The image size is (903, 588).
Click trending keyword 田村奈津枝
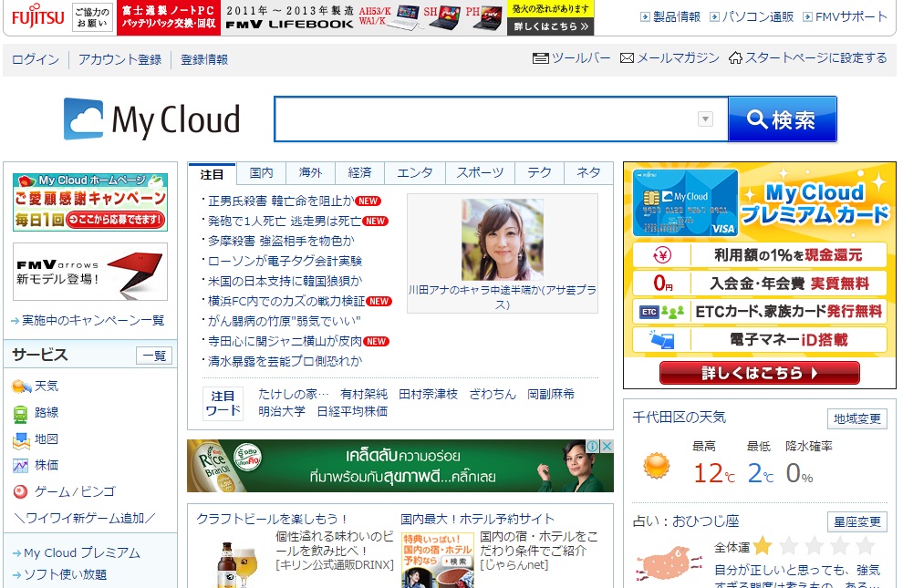(x=429, y=394)
